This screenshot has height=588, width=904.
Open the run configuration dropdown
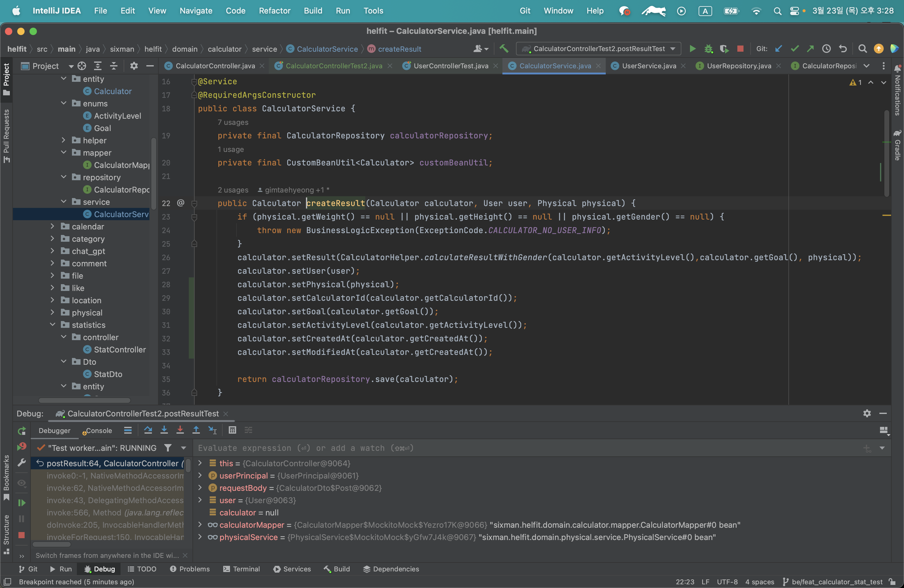click(x=598, y=49)
